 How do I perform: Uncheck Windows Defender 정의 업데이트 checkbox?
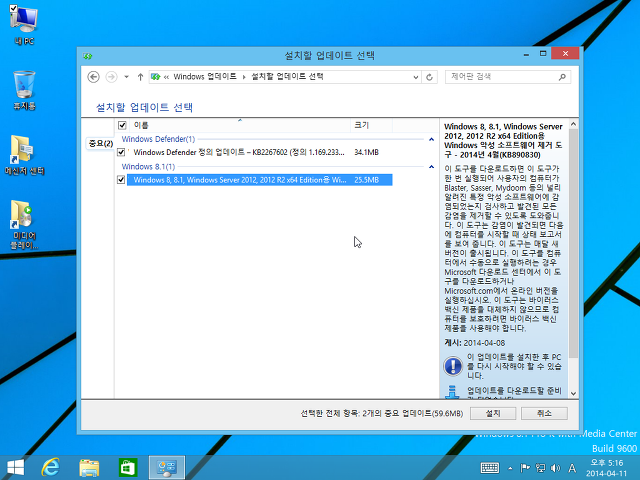121,152
